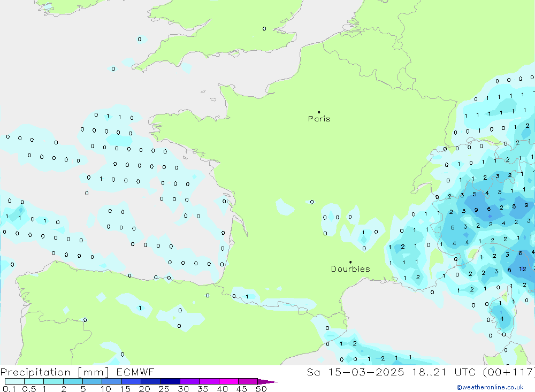Click the 35 legend scale label
This screenshot has width=535, height=392.
point(203,389)
